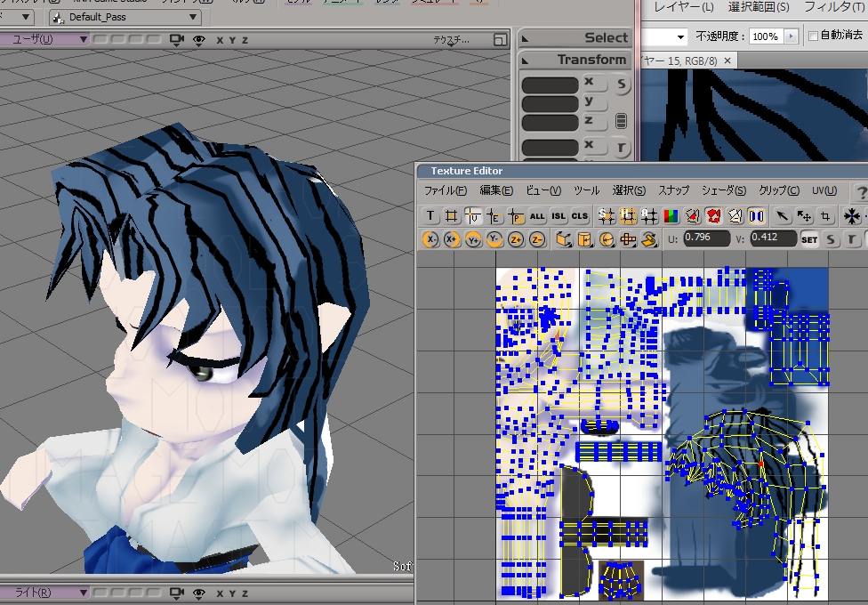This screenshot has width=868, height=605.
Task: Open the spherical projection icon dropdown
Action: pos(607,239)
